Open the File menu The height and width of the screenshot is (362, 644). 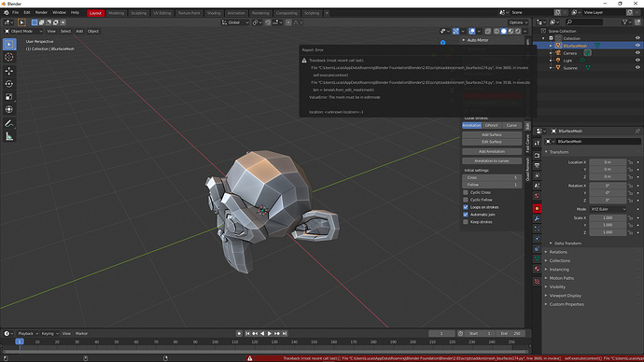point(15,13)
